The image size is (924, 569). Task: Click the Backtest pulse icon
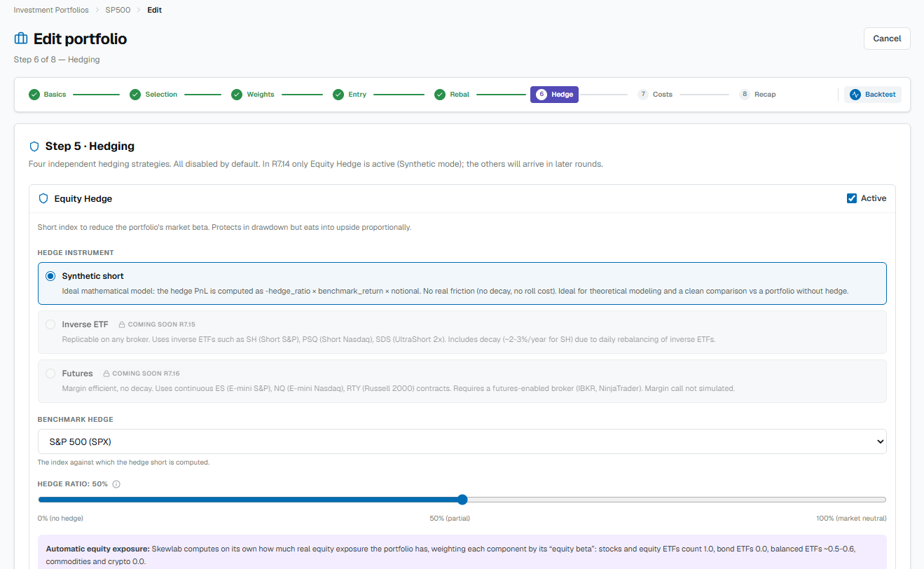pos(855,95)
